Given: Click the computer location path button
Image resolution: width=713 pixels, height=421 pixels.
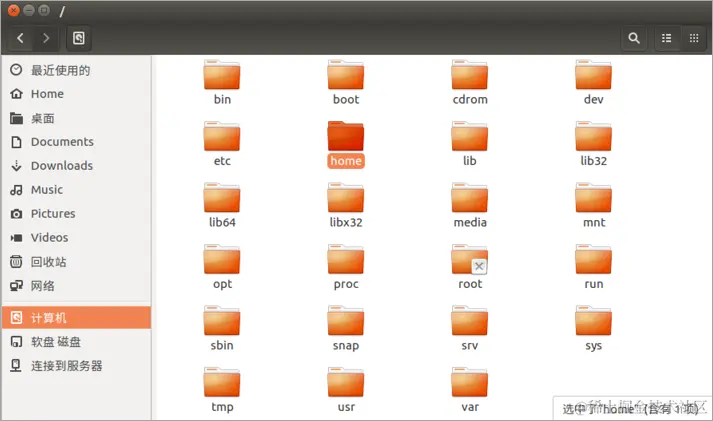Looking at the screenshot, I should 79,38.
